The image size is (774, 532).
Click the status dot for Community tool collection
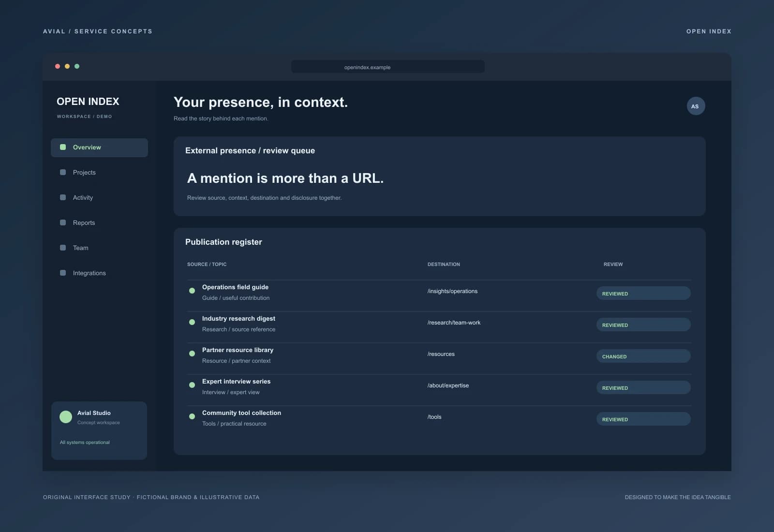tap(192, 416)
